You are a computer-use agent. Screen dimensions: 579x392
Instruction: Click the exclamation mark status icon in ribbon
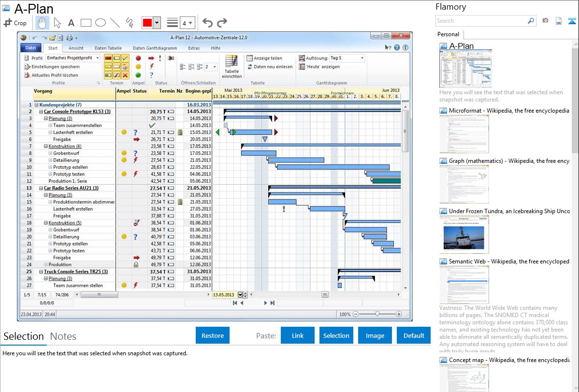(160, 58)
